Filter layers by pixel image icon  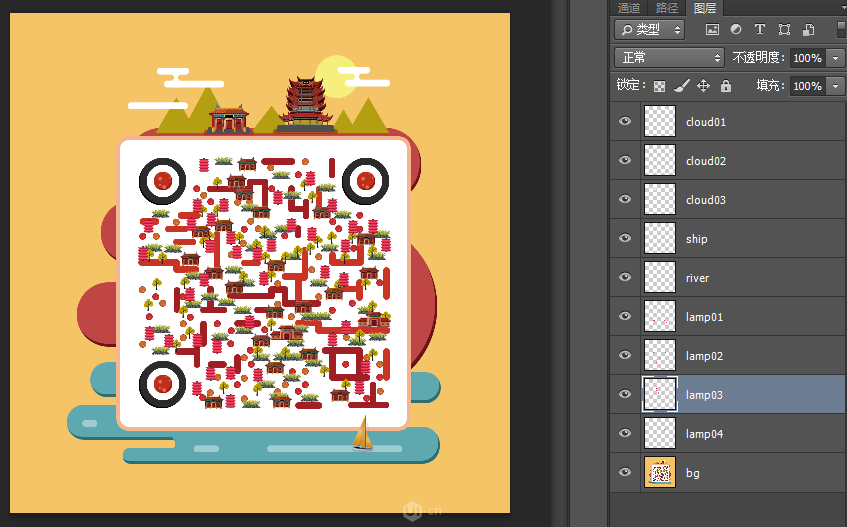click(712, 30)
